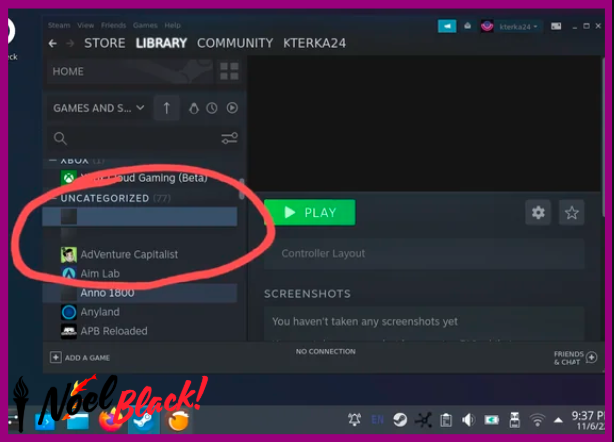The height and width of the screenshot is (442, 614).
Task: Click the game list scrollbar
Action: pyautogui.click(x=242, y=189)
